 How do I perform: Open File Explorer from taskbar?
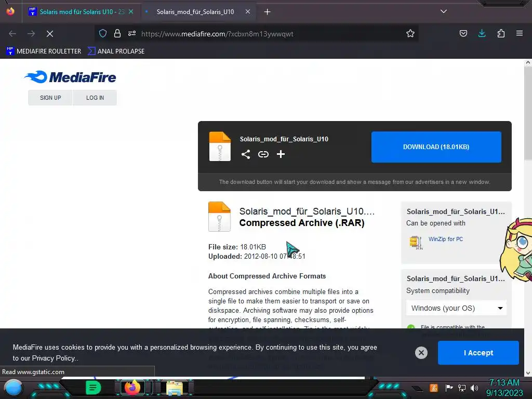coord(175,388)
